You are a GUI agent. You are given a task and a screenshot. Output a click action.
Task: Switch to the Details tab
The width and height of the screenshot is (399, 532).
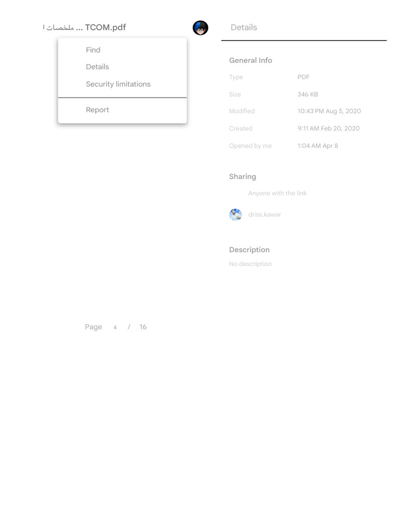point(244,28)
